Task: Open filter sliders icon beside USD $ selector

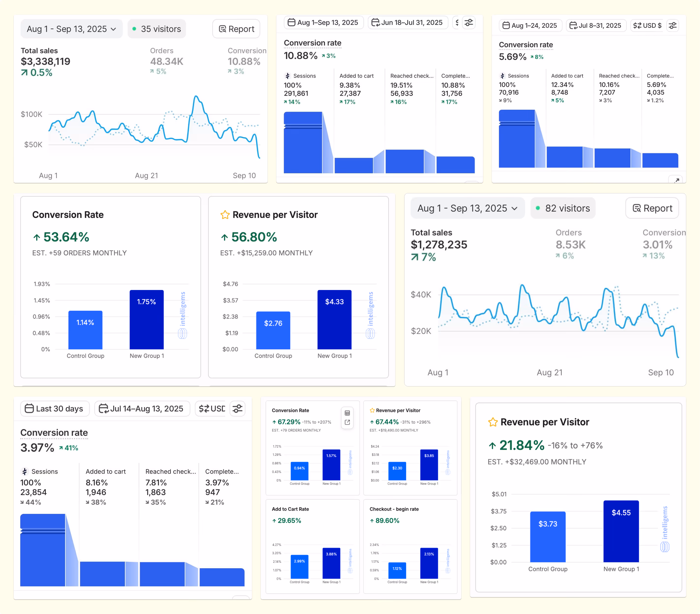Action: 673,25
